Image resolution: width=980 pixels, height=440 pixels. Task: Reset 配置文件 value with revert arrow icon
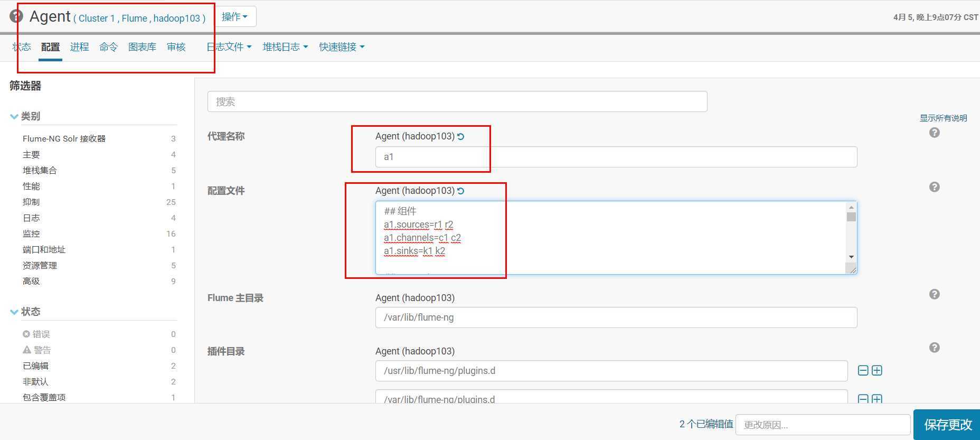(460, 191)
